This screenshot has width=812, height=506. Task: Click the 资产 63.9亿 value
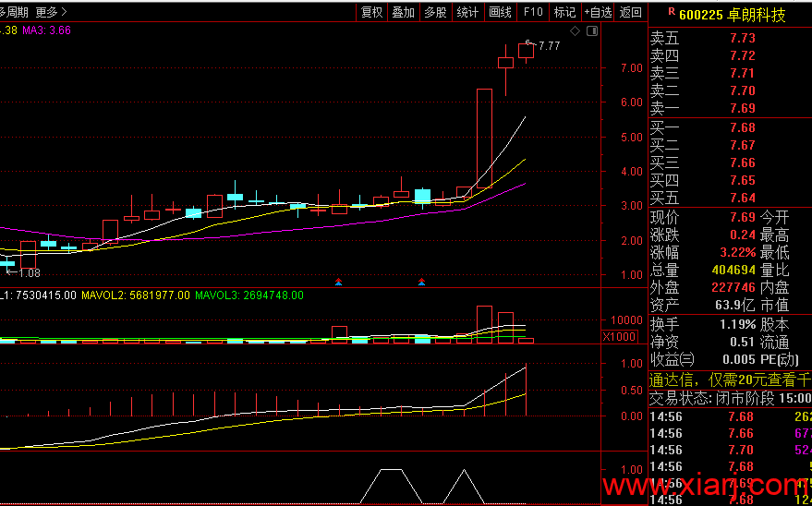tap(735, 305)
